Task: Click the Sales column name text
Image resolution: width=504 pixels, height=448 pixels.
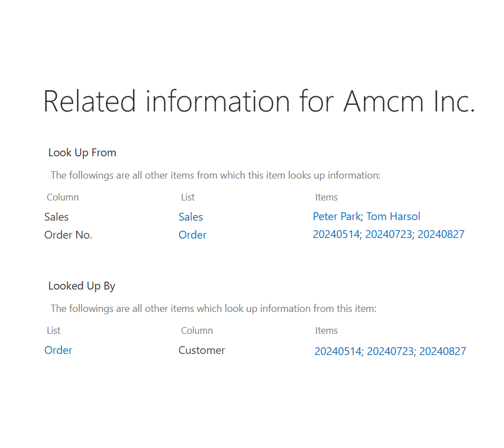Action: [x=56, y=217]
